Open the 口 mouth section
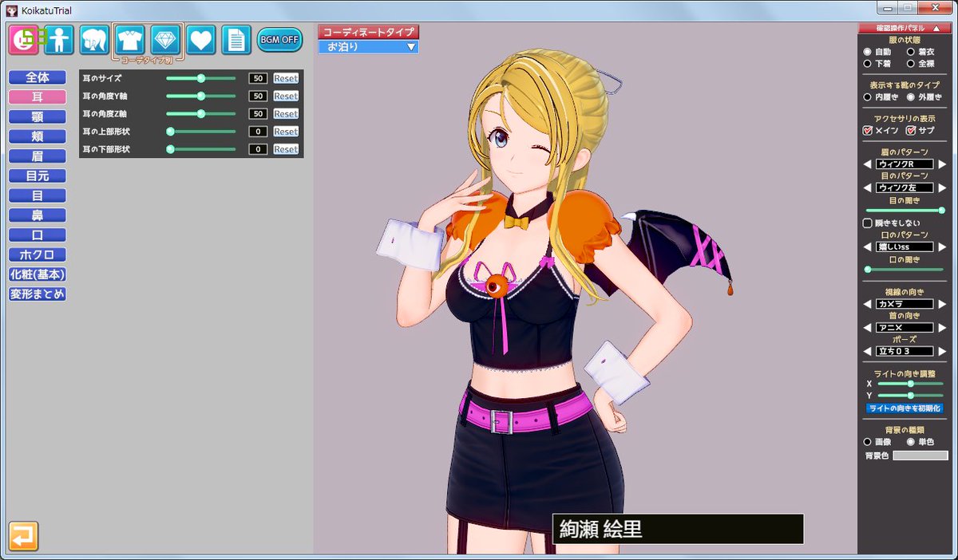 (38, 235)
